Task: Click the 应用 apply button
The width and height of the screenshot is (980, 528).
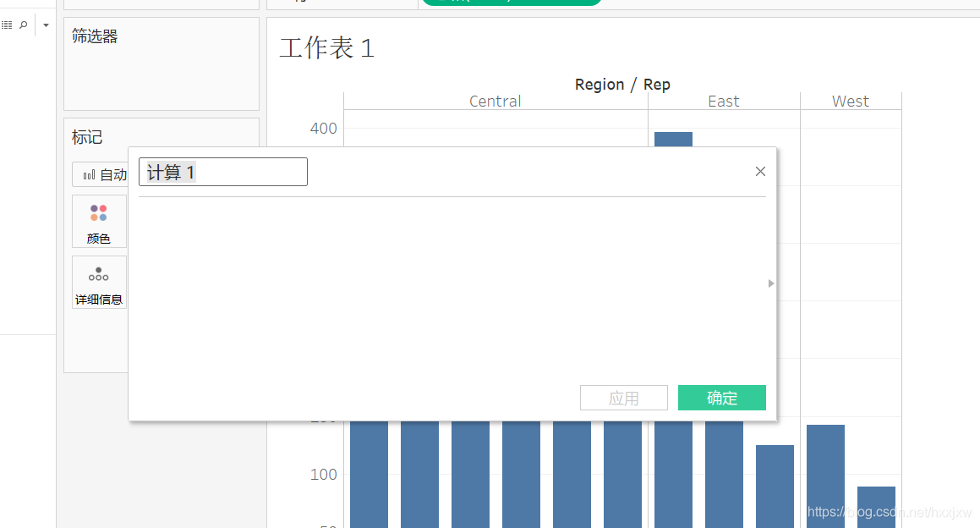Action: click(x=624, y=398)
